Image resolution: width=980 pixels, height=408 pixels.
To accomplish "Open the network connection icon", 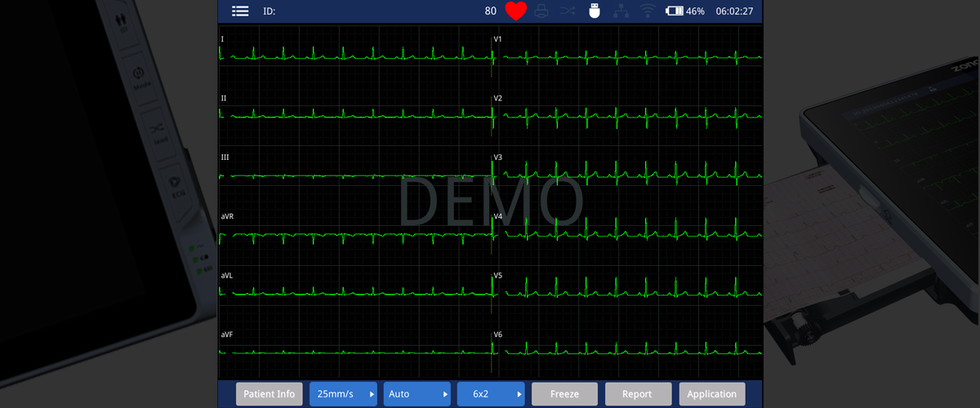I will tap(621, 11).
